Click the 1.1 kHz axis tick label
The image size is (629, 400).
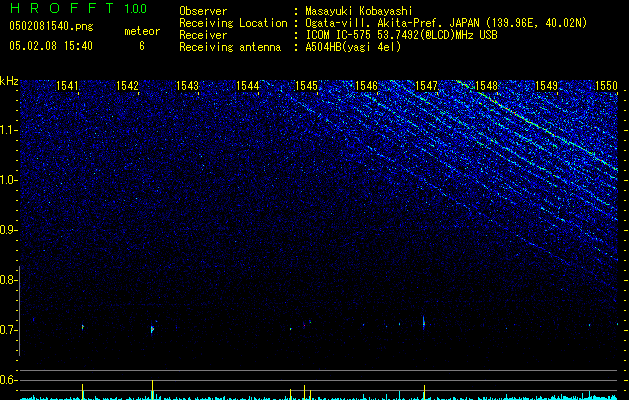(x=8, y=130)
